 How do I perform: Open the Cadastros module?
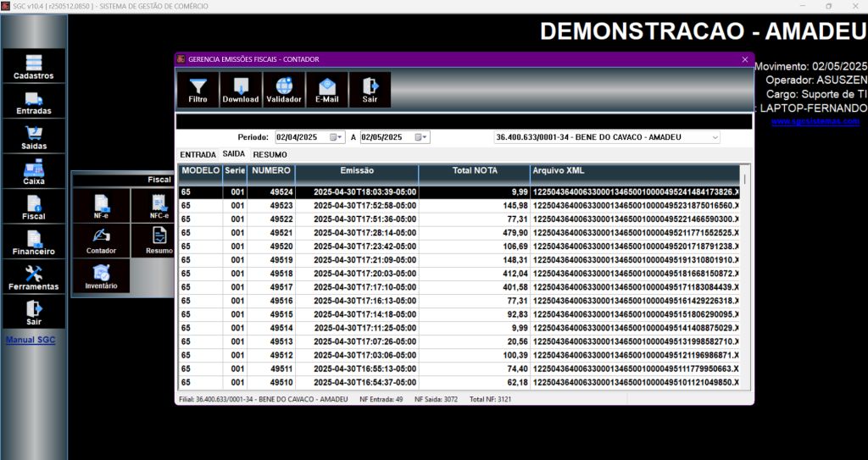point(34,66)
